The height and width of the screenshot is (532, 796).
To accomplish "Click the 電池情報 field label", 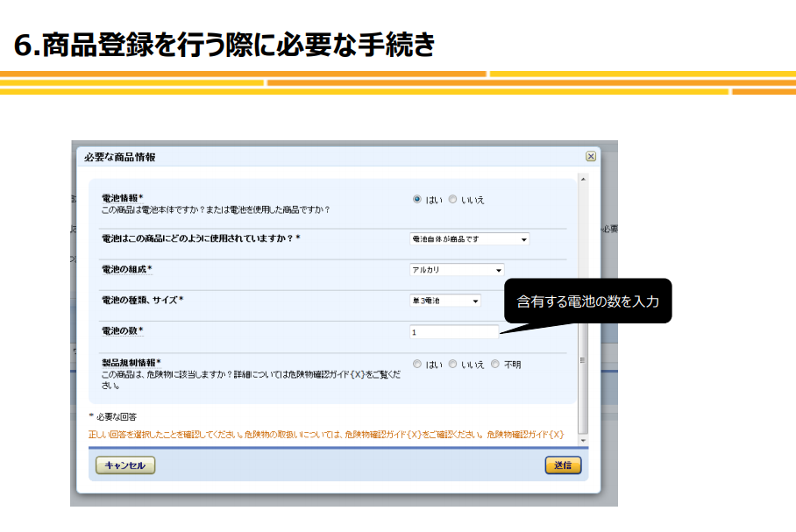I will tap(123, 198).
